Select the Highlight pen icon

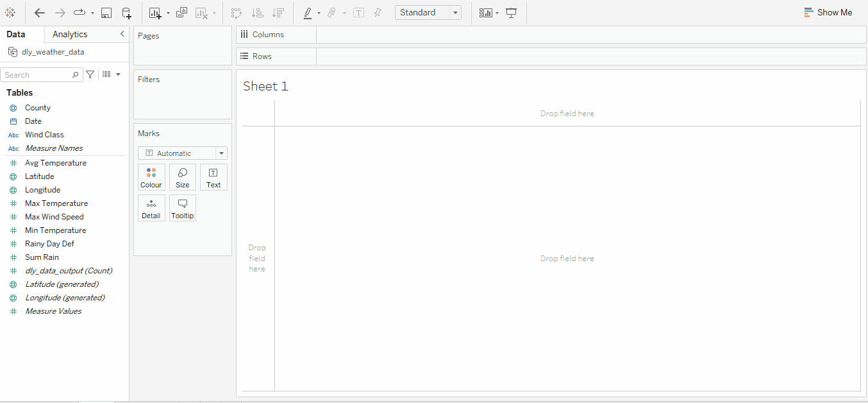pos(308,12)
